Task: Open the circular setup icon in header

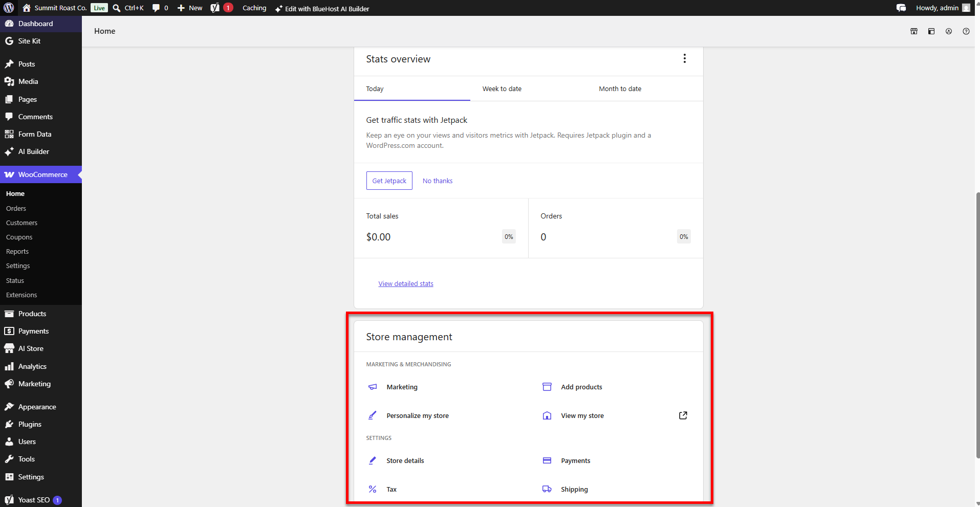Action: (949, 31)
